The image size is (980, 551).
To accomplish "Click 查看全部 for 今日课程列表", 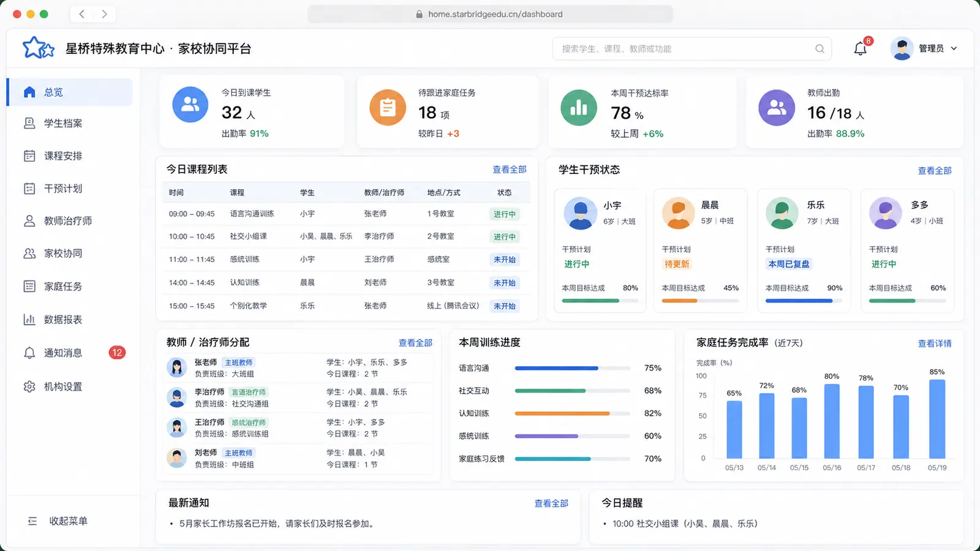I will [x=510, y=170].
